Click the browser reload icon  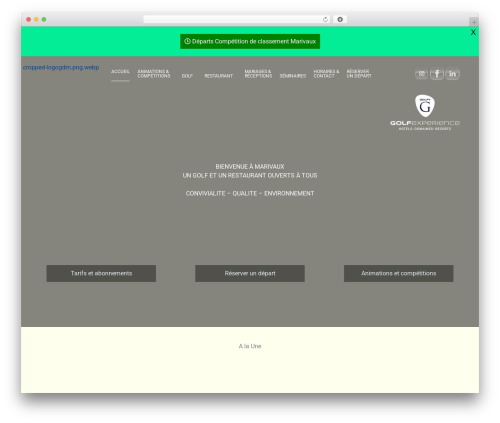coord(325,19)
